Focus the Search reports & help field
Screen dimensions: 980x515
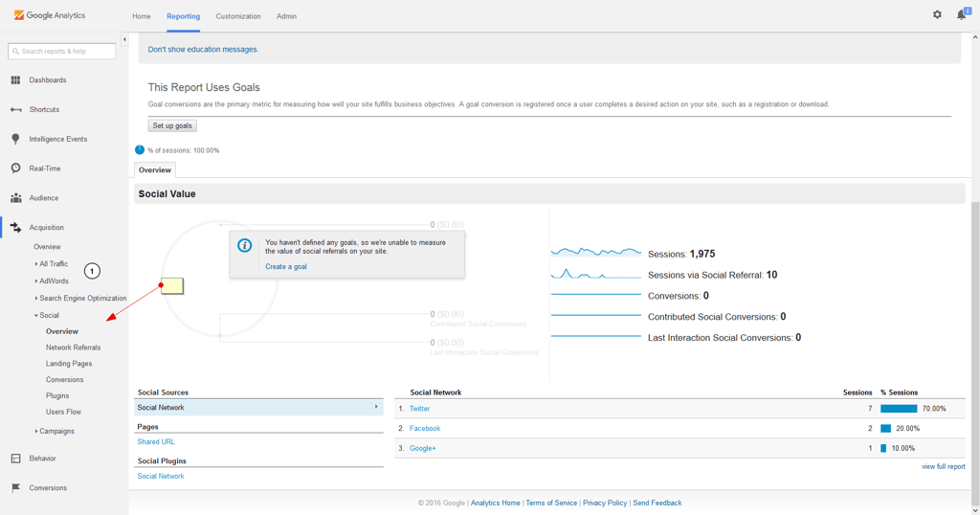(62, 52)
